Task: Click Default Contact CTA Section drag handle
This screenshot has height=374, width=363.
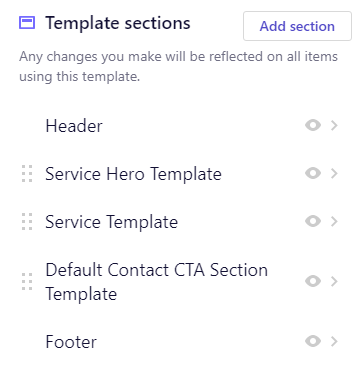Action: click(x=27, y=282)
